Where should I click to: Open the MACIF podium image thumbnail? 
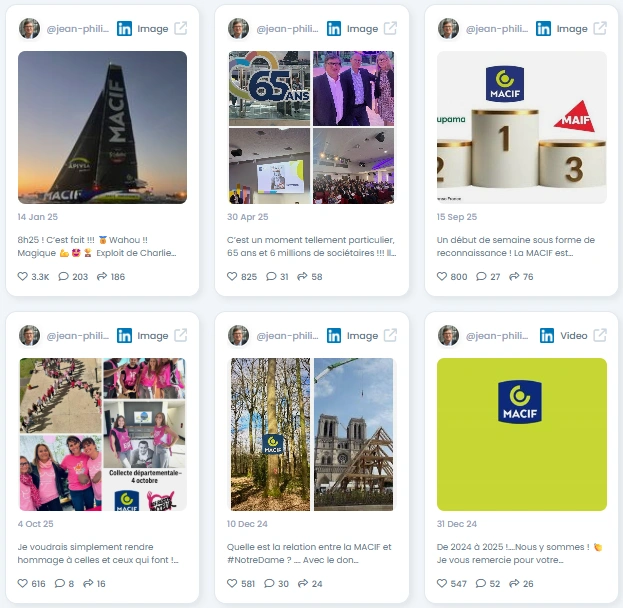(x=522, y=127)
